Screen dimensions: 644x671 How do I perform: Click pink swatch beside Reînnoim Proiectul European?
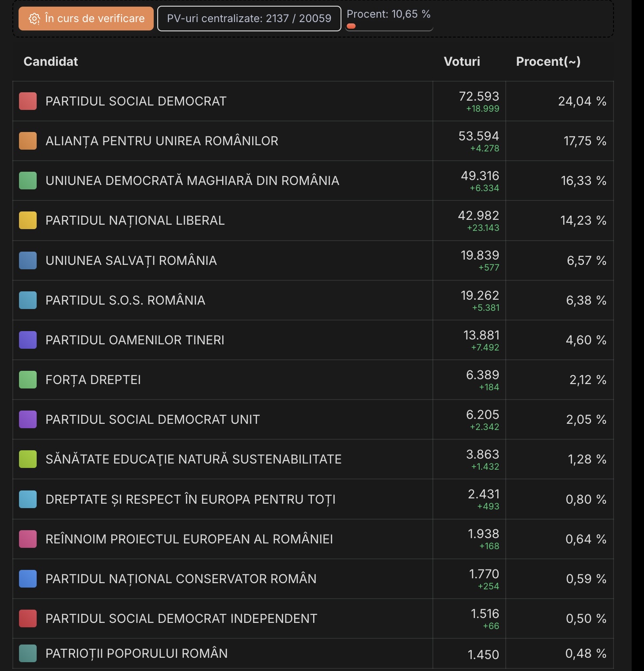(28, 539)
